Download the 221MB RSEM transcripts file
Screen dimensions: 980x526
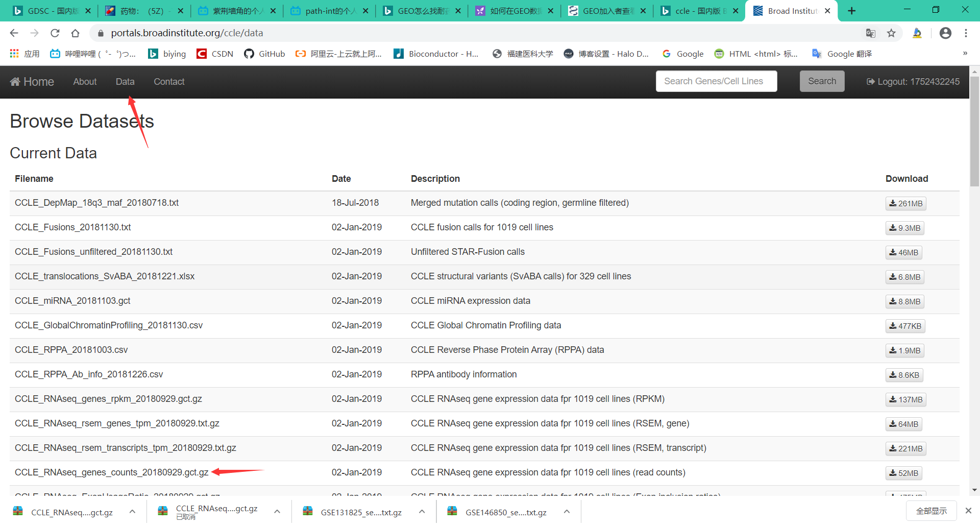pos(905,448)
